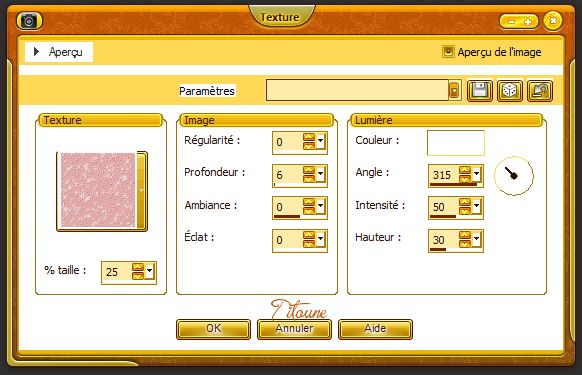Image resolution: width=582 pixels, height=375 pixels.
Task: Click the save preset floppy disk icon
Action: (480, 91)
